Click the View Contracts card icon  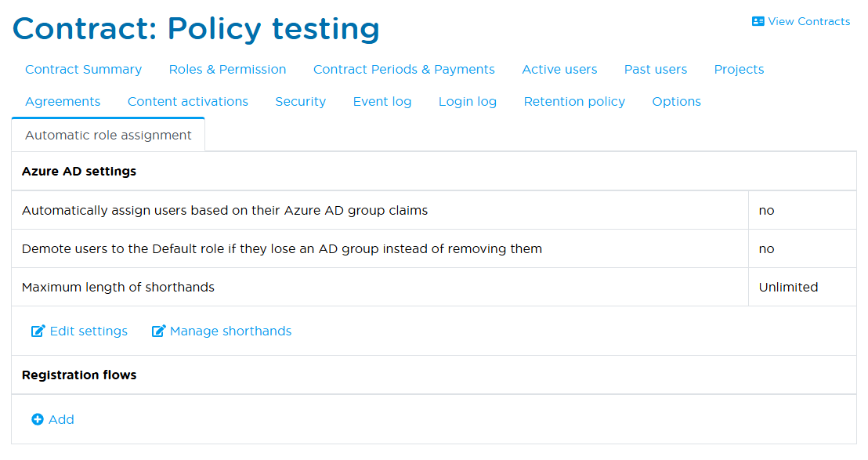pyautogui.click(x=758, y=22)
